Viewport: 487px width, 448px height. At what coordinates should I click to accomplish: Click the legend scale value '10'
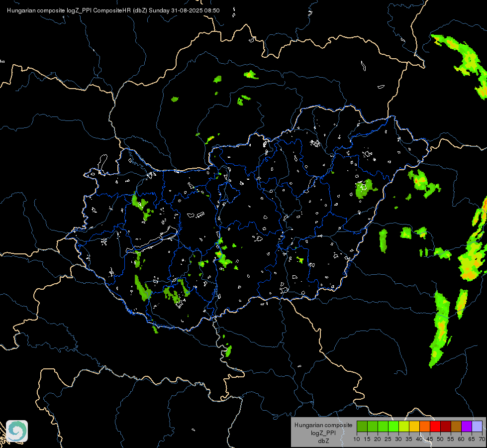click(x=357, y=439)
